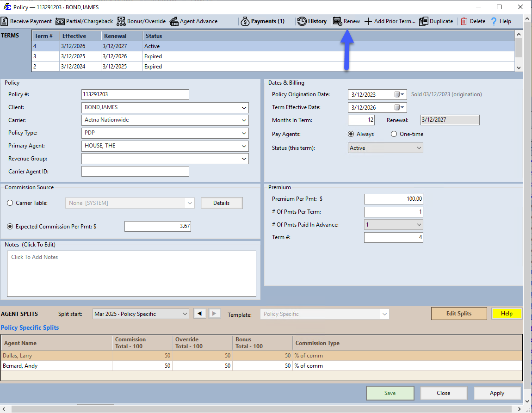The height and width of the screenshot is (413, 532).
Task: Open Policy Origination Date calendar picker
Action: (x=400, y=95)
